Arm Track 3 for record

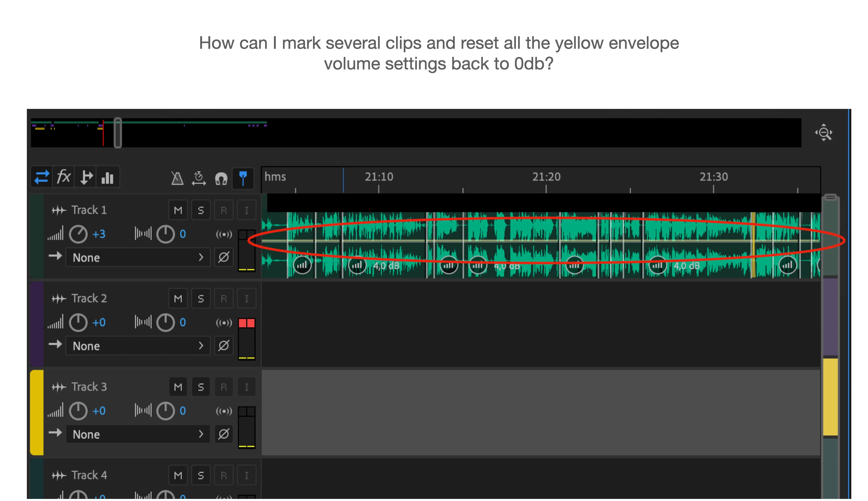click(x=223, y=387)
